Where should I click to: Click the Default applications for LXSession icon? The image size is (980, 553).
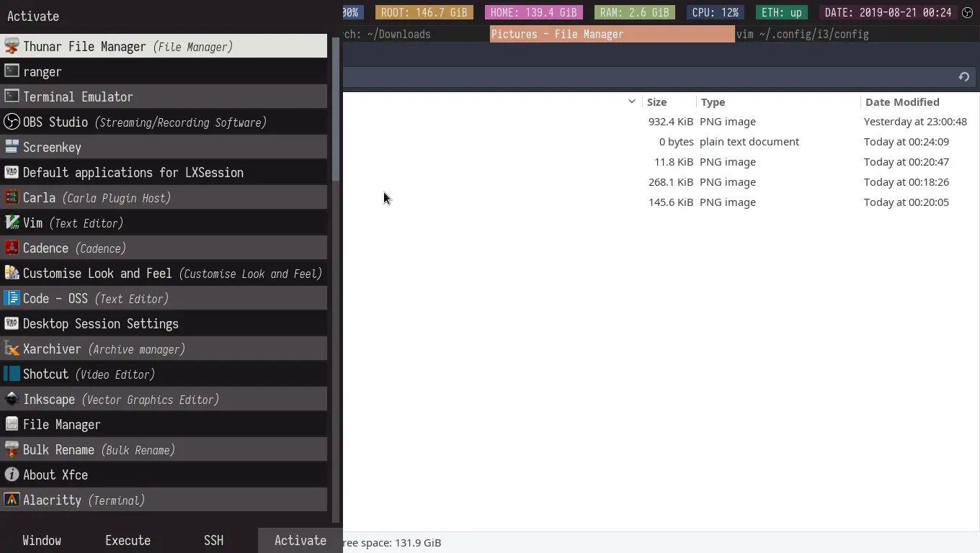pyautogui.click(x=12, y=172)
